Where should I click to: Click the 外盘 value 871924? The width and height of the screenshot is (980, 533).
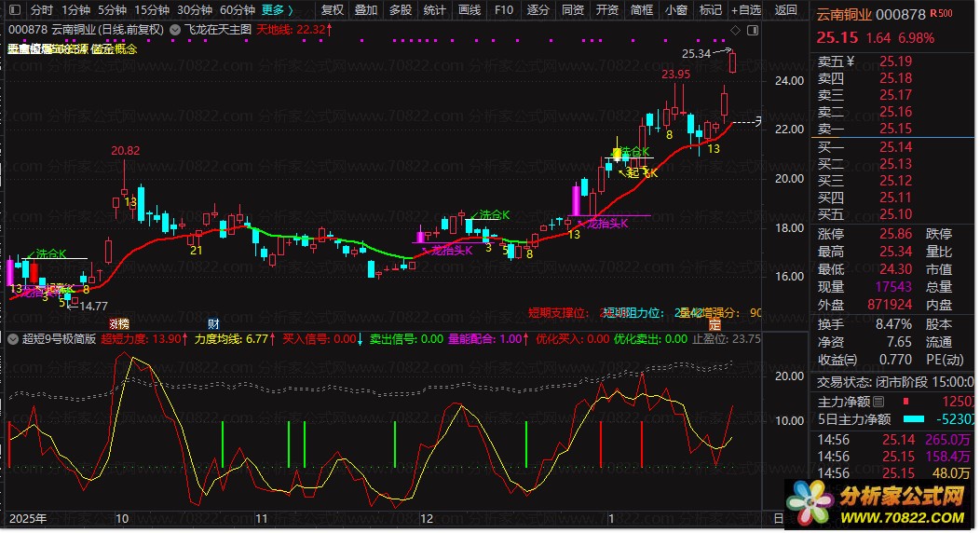pyautogui.click(x=890, y=305)
